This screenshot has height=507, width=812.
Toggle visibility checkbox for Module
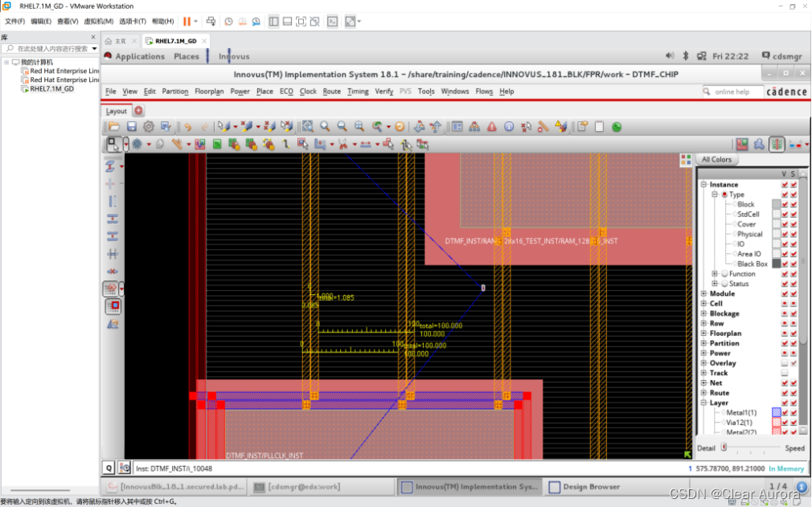tap(785, 294)
